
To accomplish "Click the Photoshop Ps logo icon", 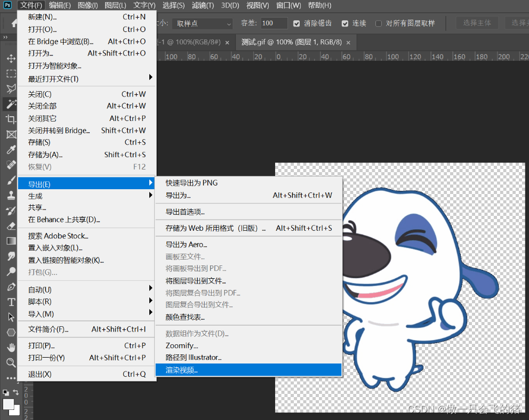I will (x=7, y=5).
